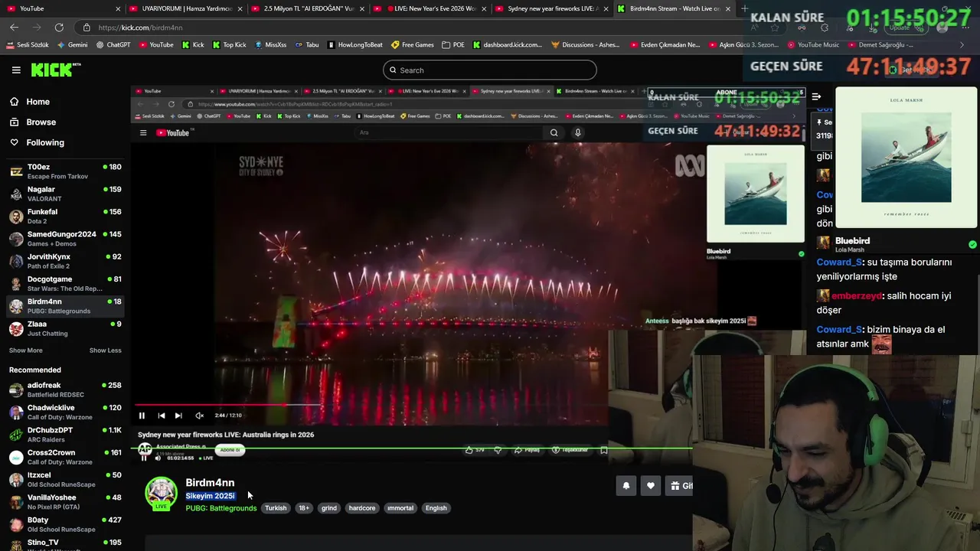The image size is (980, 551).
Task: Click Bluebird album cover overlay
Action: (x=906, y=158)
